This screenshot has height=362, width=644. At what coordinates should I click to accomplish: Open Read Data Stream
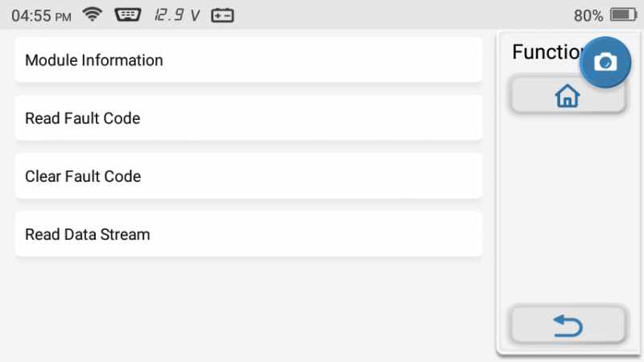pos(249,234)
